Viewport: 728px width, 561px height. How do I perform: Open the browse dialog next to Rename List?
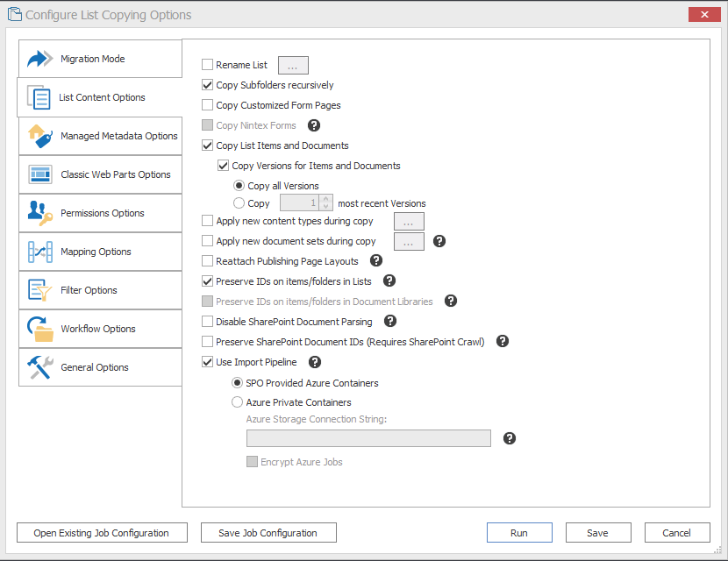pos(292,65)
